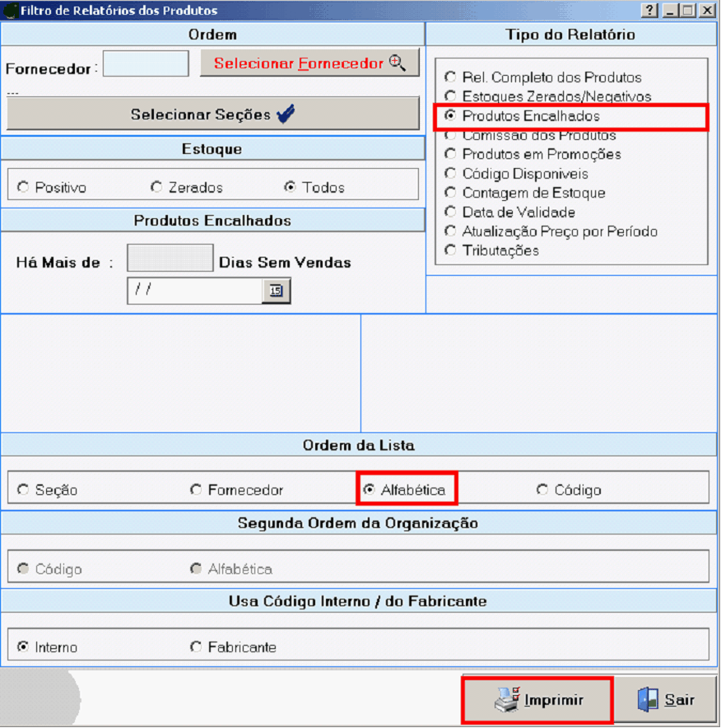This screenshot has width=721, height=728.
Task: Open Selecionar Fornecedor search
Action: pyautogui.click(x=309, y=63)
